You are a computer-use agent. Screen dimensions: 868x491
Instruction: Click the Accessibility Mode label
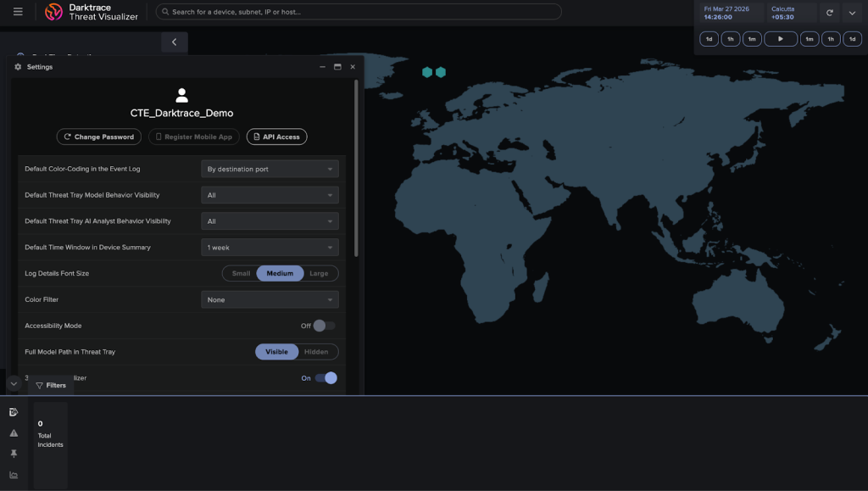point(53,326)
